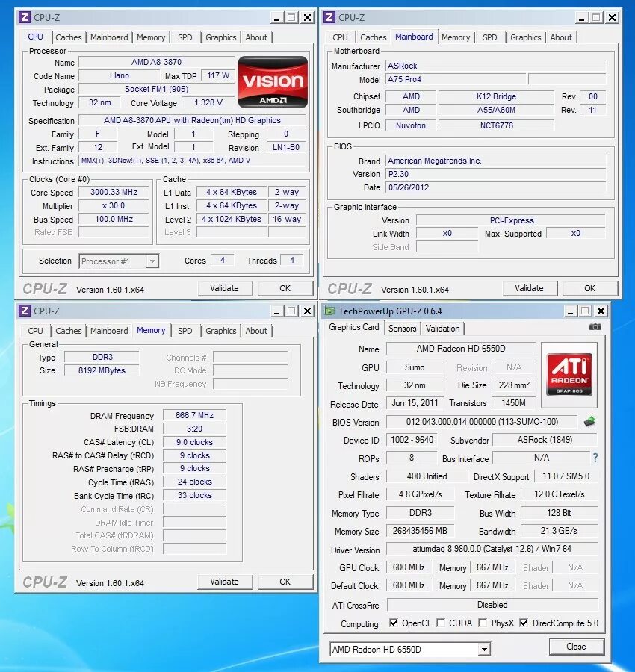Click the BIOS Version value P2.30
The image size is (635, 672).
pyautogui.click(x=495, y=175)
